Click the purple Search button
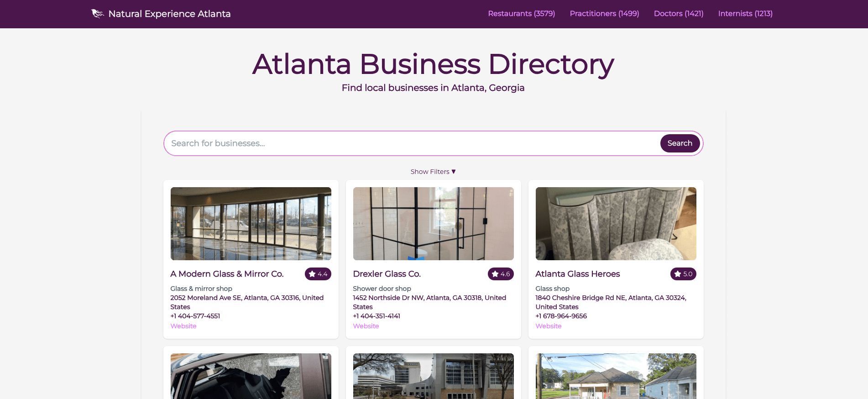 tap(680, 143)
